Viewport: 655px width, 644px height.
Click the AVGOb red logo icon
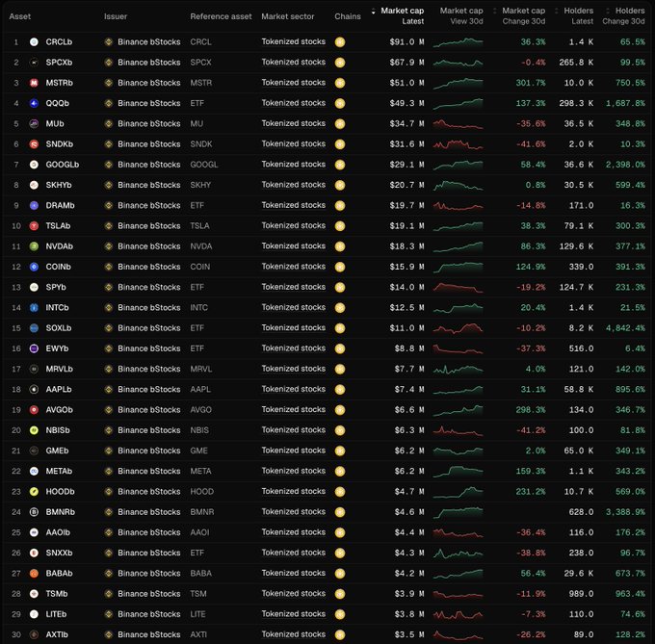(35, 410)
